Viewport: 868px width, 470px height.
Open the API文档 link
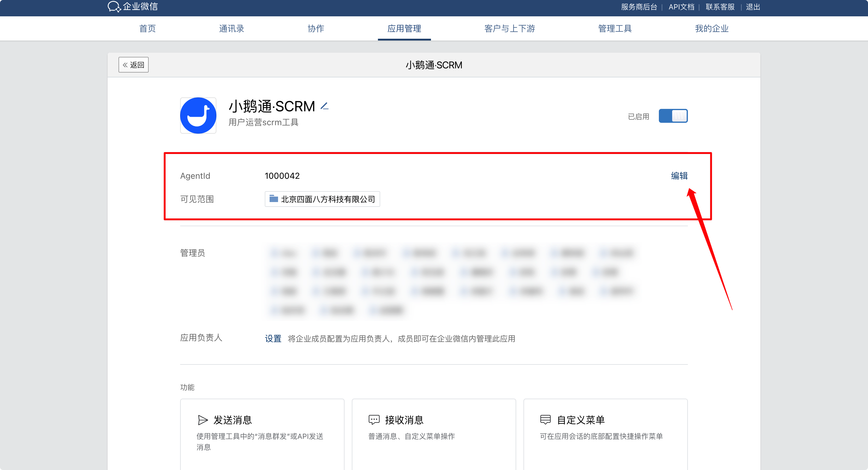coord(681,7)
